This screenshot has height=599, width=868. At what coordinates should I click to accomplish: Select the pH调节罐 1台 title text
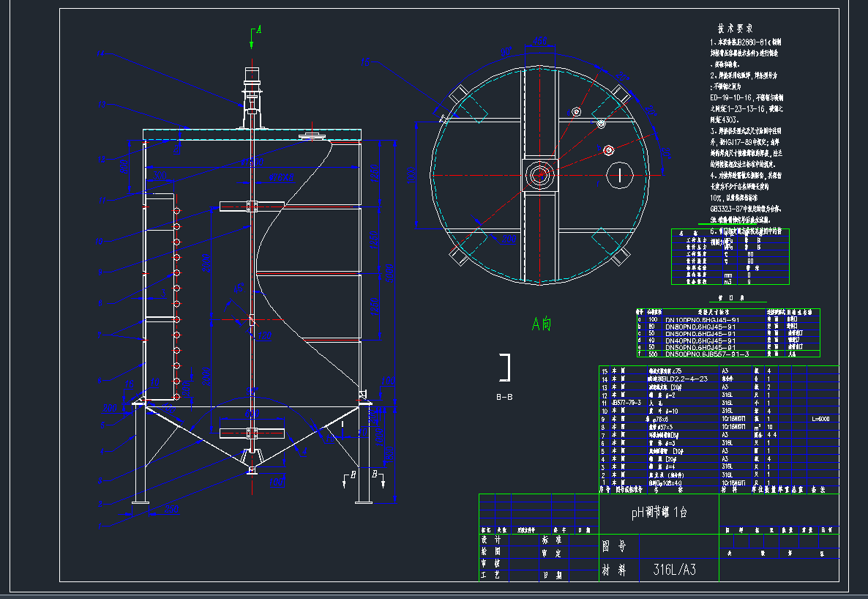pyautogui.click(x=659, y=513)
